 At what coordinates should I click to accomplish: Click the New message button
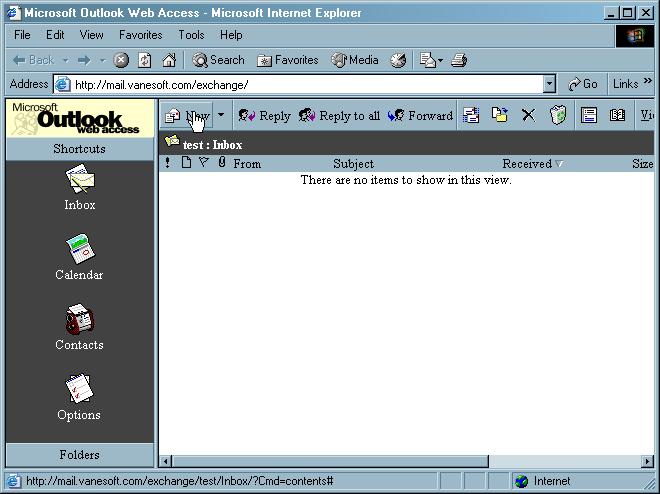click(187, 115)
